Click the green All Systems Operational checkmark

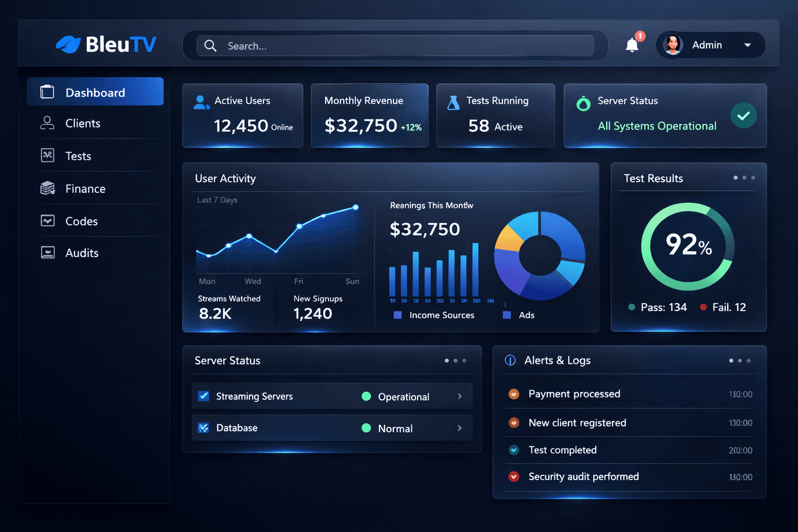pyautogui.click(x=743, y=116)
